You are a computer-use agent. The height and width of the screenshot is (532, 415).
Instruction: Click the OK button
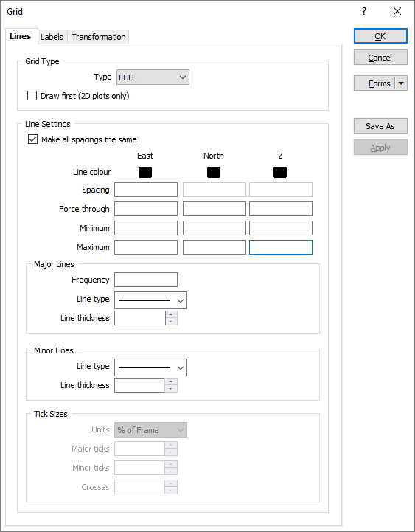tap(380, 36)
